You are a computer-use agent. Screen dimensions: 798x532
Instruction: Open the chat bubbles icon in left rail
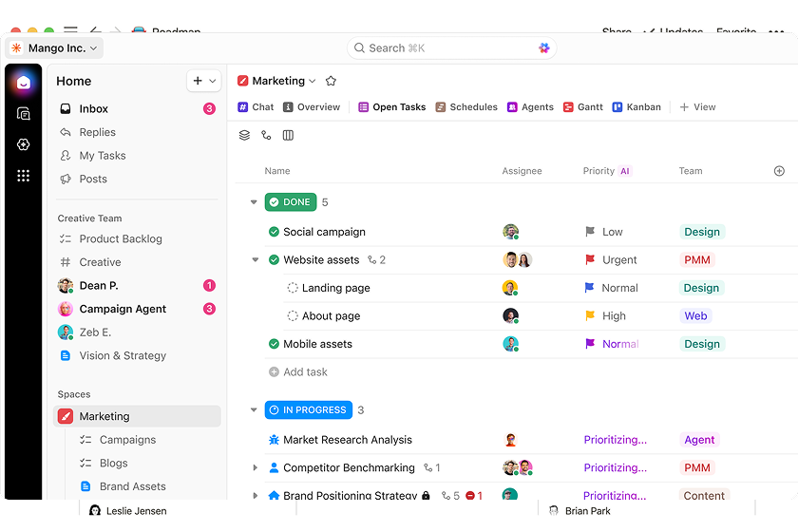click(24, 114)
